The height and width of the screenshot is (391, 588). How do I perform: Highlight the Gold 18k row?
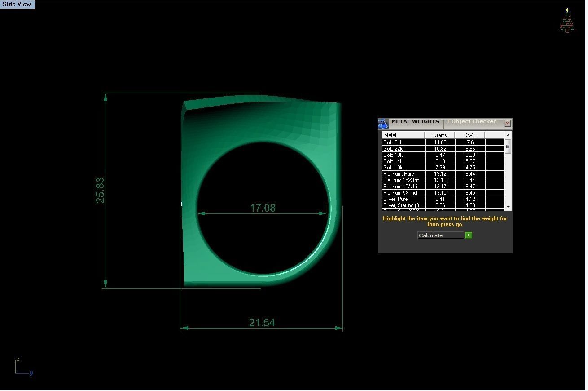443,155
